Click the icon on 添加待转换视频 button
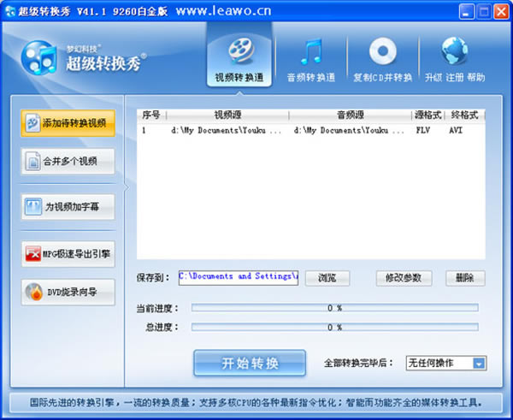The width and height of the screenshot is (513, 420). pyautogui.click(x=32, y=123)
